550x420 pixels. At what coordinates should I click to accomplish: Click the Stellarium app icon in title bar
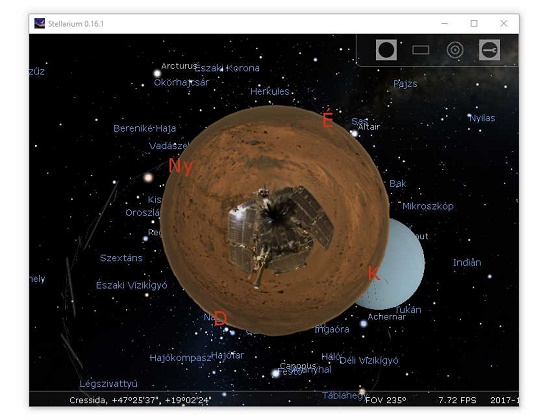(x=40, y=24)
